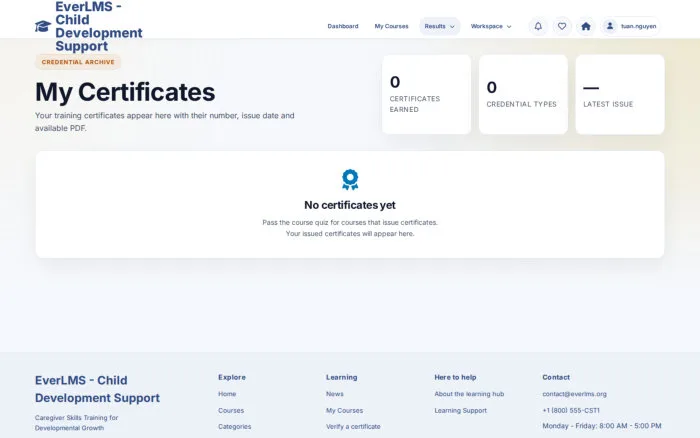Open Verify a certificate link
700x438 pixels.
pos(353,426)
